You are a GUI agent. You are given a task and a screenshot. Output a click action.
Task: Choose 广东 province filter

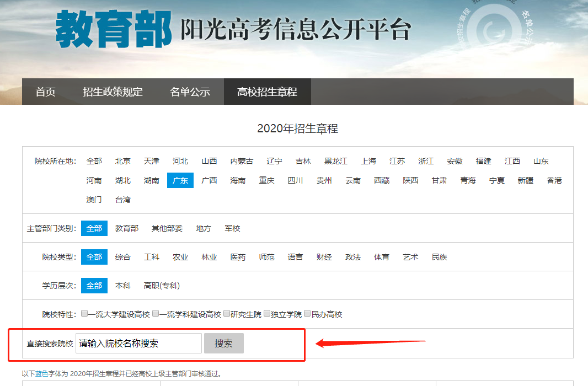pos(180,180)
